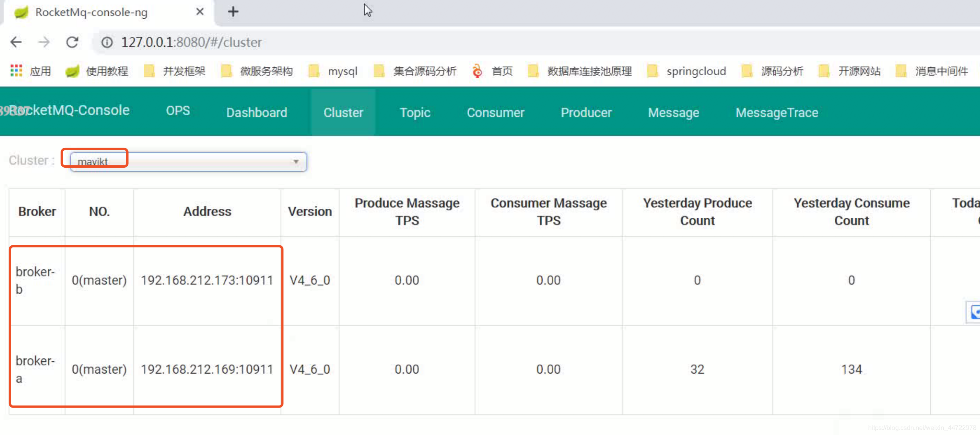Open the 首页 bookmark
This screenshot has width=980, height=435.
[492, 71]
